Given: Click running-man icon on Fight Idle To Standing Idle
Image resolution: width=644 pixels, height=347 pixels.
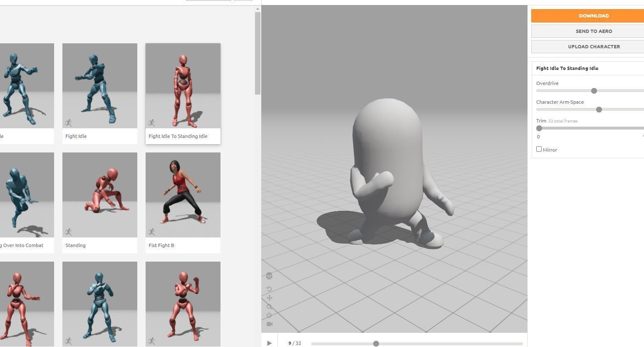Looking at the screenshot, I should (x=152, y=122).
